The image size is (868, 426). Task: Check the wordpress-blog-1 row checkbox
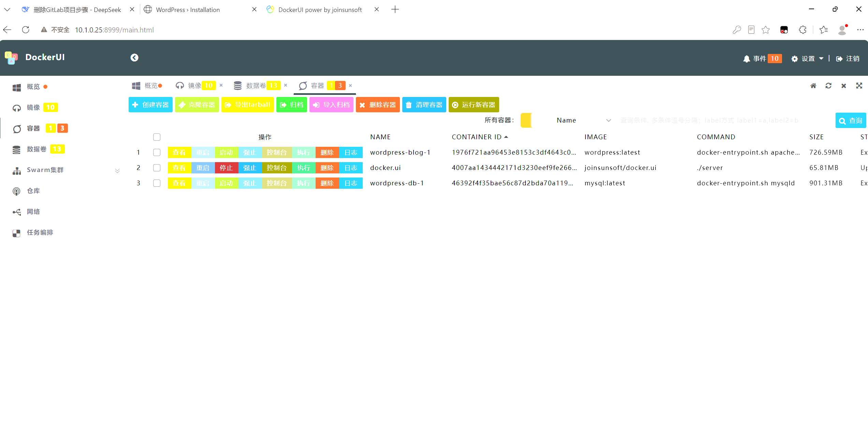click(157, 153)
